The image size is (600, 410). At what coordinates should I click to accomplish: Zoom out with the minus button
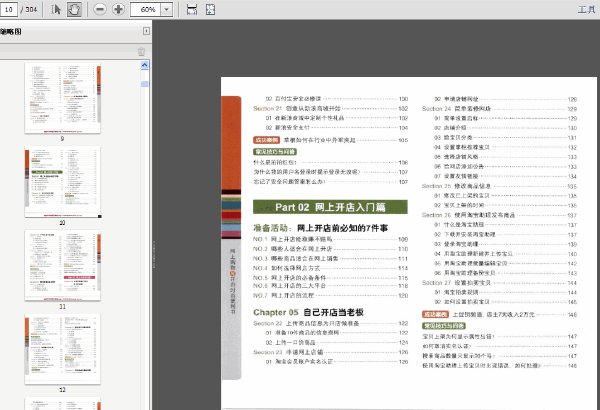[x=100, y=9]
